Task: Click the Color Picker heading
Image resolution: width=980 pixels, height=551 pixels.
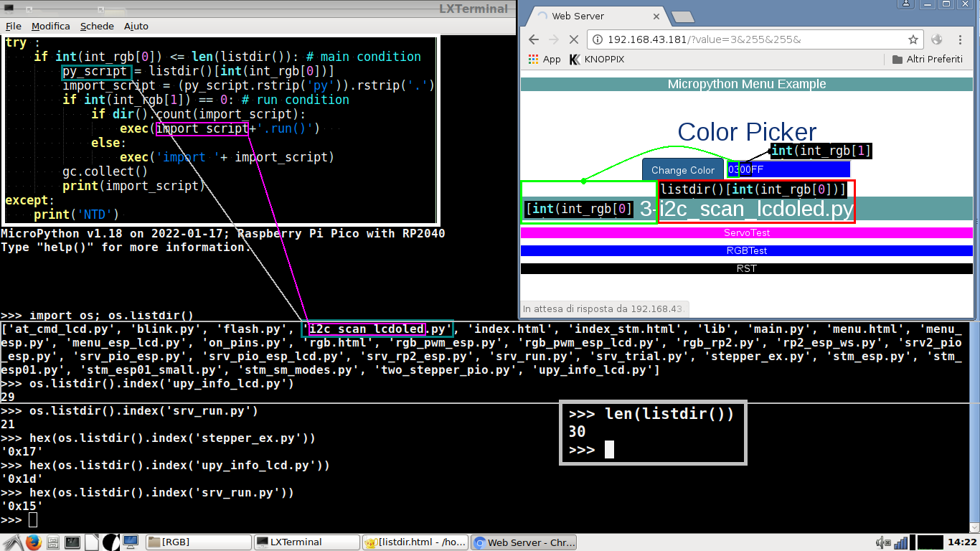Action: pyautogui.click(x=747, y=132)
